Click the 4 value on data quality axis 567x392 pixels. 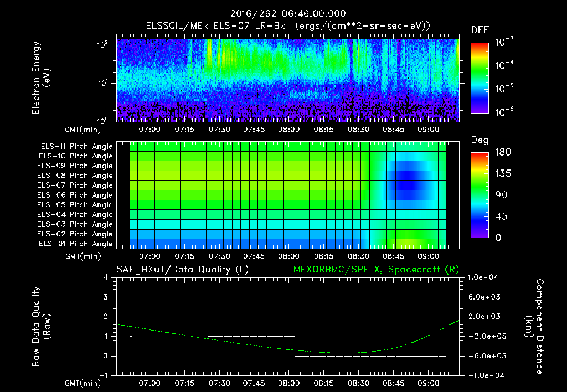(105, 277)
